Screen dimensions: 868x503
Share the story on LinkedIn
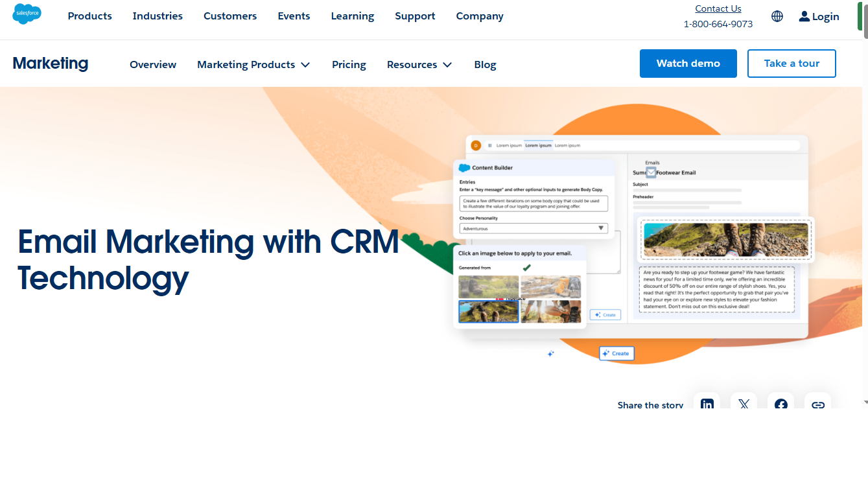[x=707, y=403]
